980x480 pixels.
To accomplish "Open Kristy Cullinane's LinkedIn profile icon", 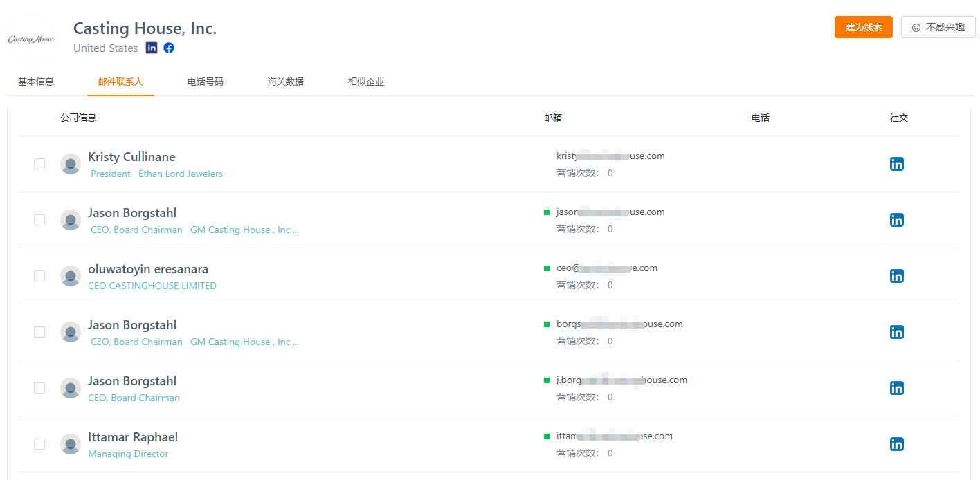I will [x=897, y=164].
